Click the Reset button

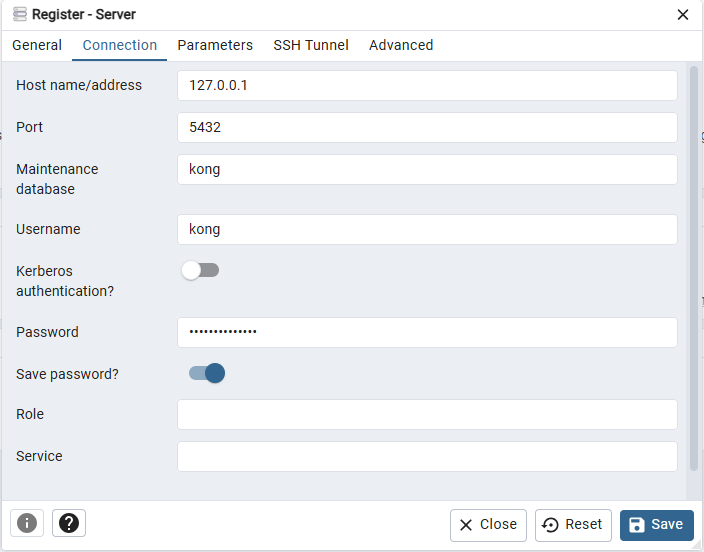573,525
